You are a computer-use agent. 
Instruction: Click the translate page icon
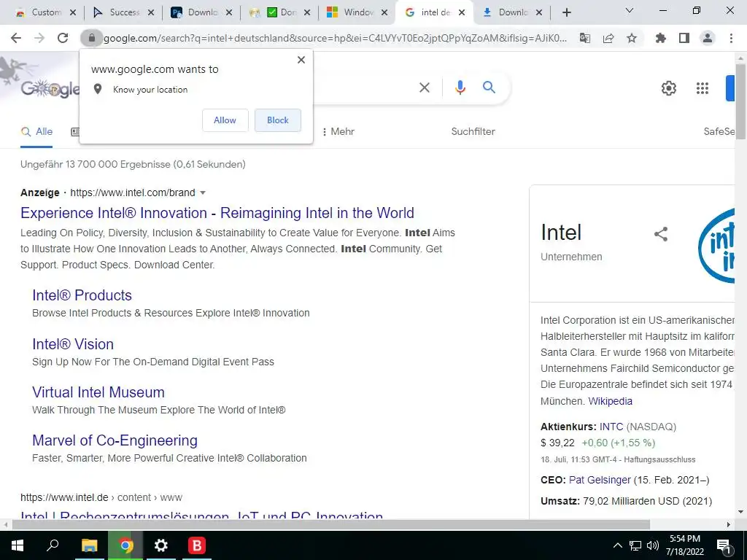584,38
